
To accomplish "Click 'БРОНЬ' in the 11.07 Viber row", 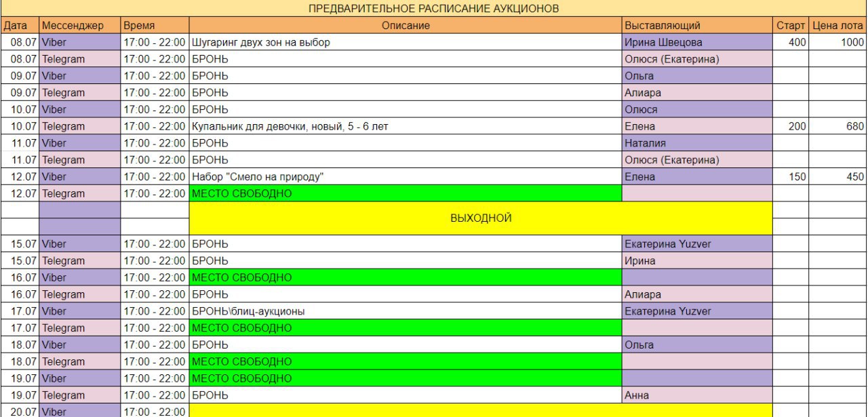I will pos(406,143).
